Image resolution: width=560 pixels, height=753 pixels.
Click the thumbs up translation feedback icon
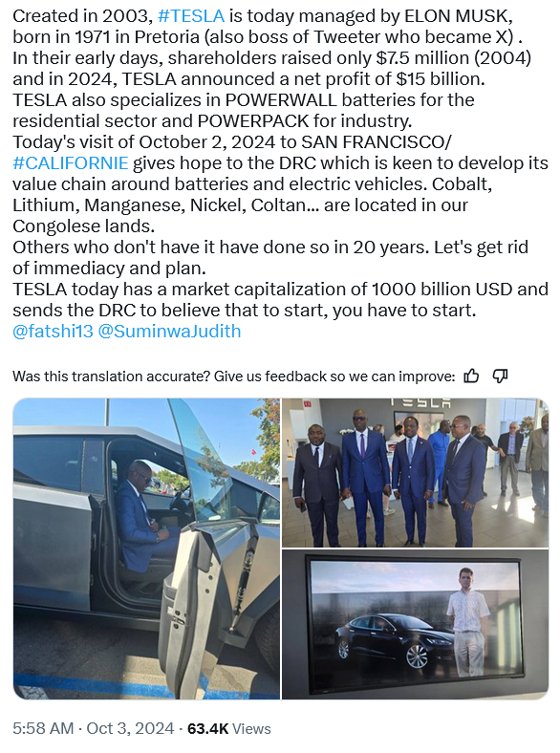[x=471, y=376]
